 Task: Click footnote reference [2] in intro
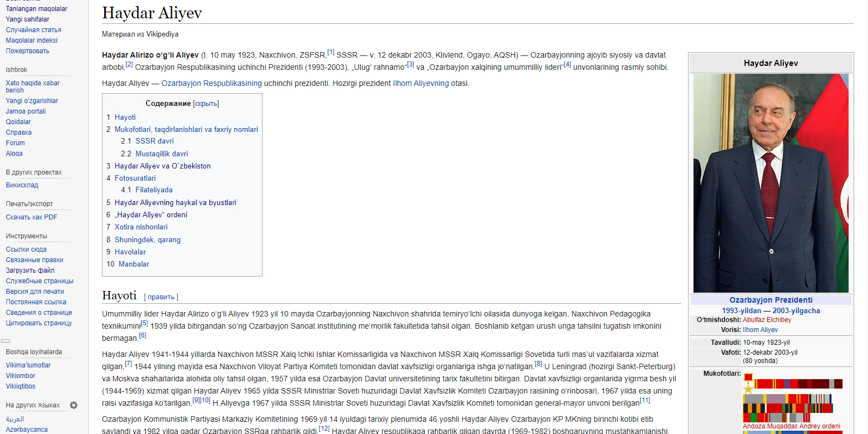click(129, 64)
